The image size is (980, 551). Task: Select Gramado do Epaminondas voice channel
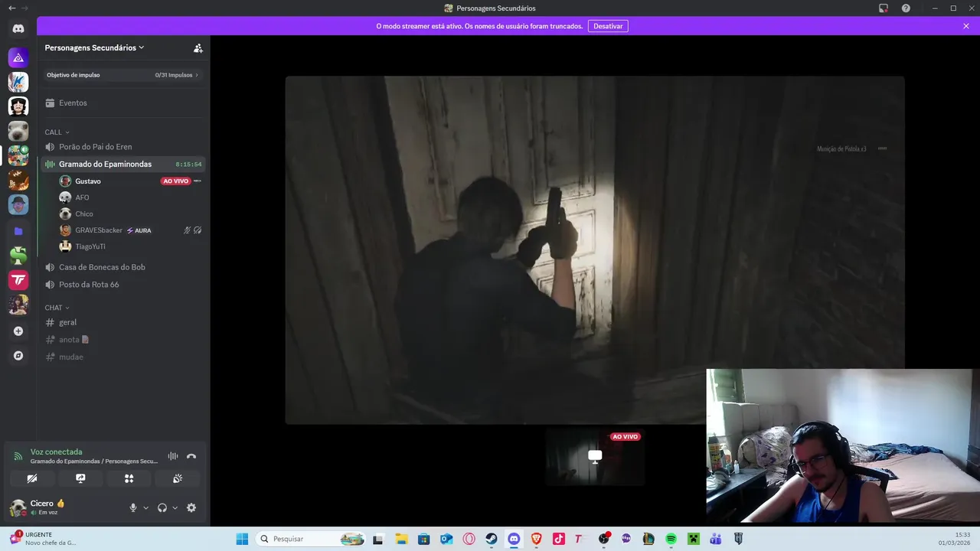click(x=122, y=164)
